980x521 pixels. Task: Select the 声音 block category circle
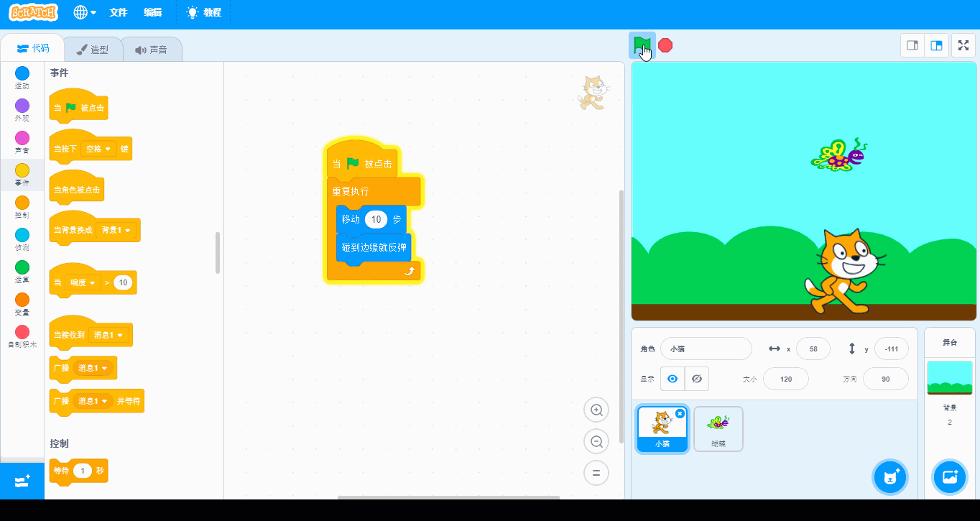[22, 138]
